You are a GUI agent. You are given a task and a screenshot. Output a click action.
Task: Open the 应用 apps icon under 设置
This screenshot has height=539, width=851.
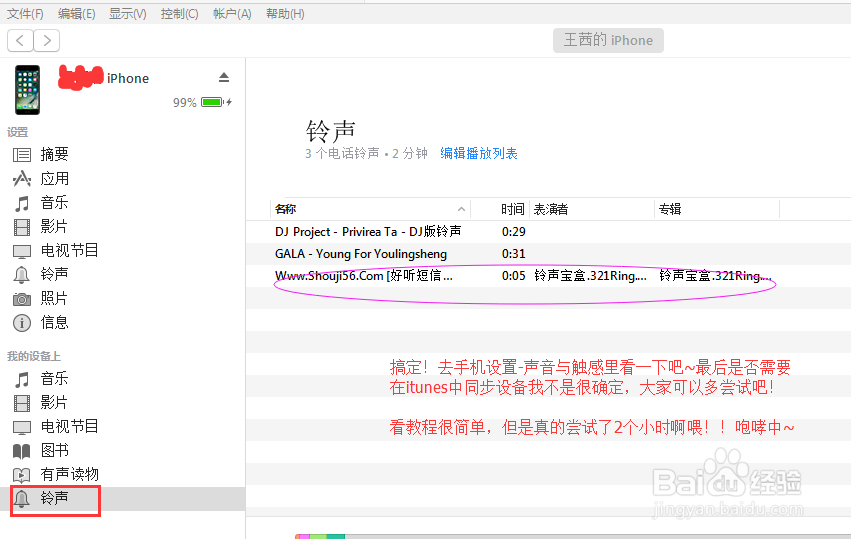tap(22, 179)
